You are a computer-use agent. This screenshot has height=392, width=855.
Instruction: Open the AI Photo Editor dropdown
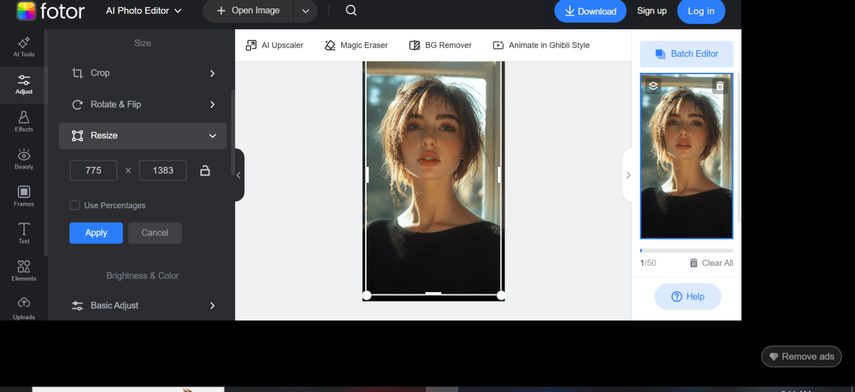(143, 11)
